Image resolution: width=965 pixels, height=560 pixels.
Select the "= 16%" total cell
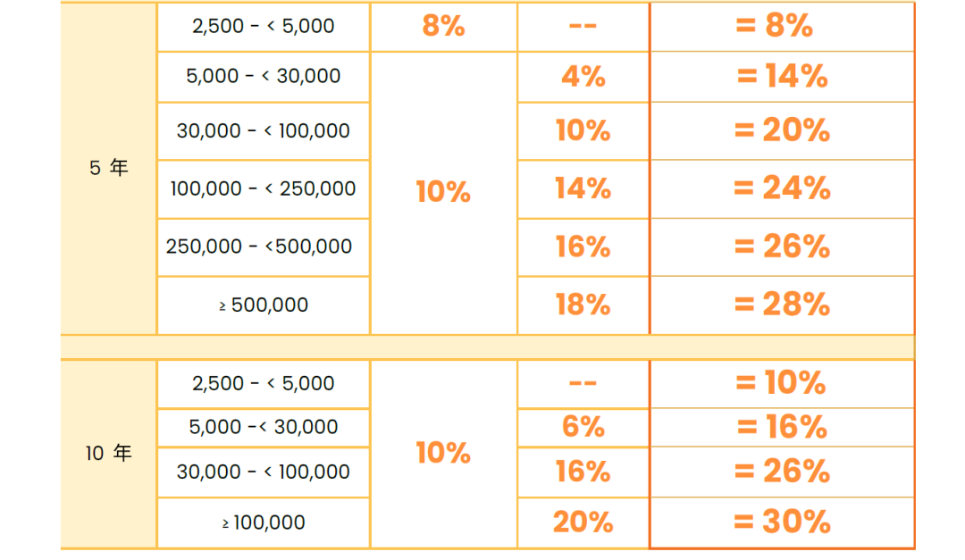coord(782,427)
